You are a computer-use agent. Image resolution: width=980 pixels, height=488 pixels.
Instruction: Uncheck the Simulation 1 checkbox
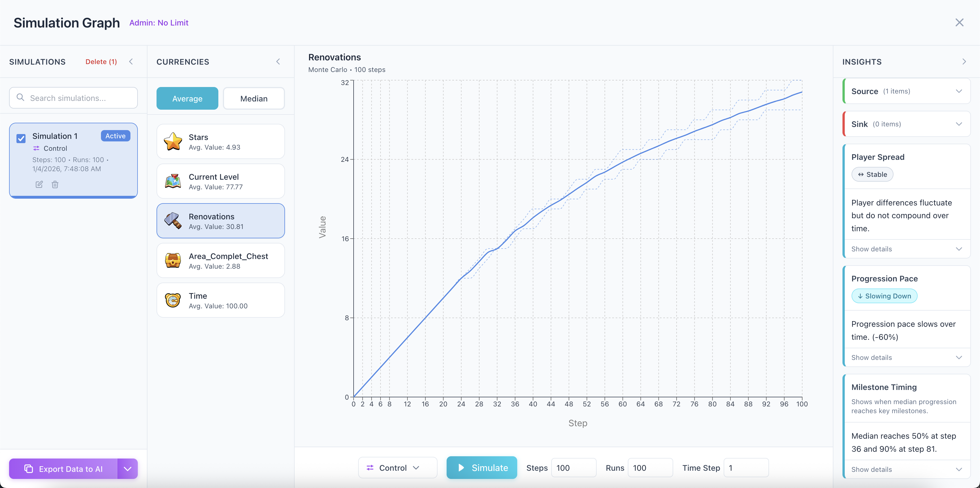coord(21,138)
